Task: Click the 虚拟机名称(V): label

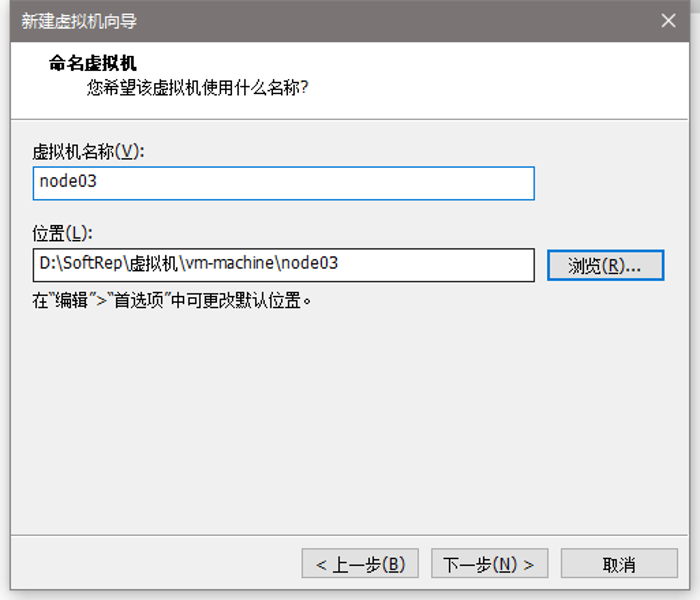Action: [88, 152]
